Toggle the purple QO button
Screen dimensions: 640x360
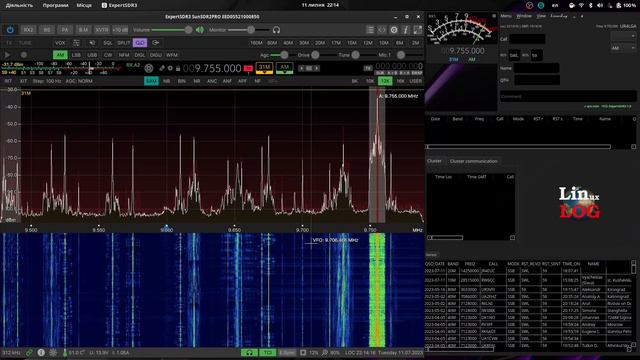click(140, 42)
